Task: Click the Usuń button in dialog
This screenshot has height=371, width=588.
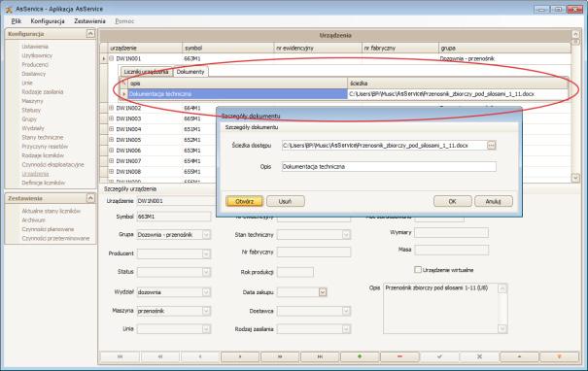Action: (x=286, y=201)
